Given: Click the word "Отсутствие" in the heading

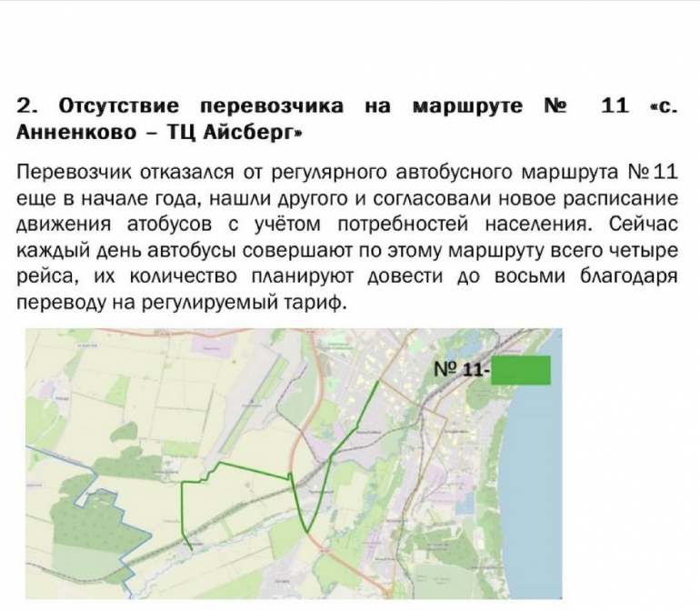Looking at the screenshot, I should click(122, 106).
